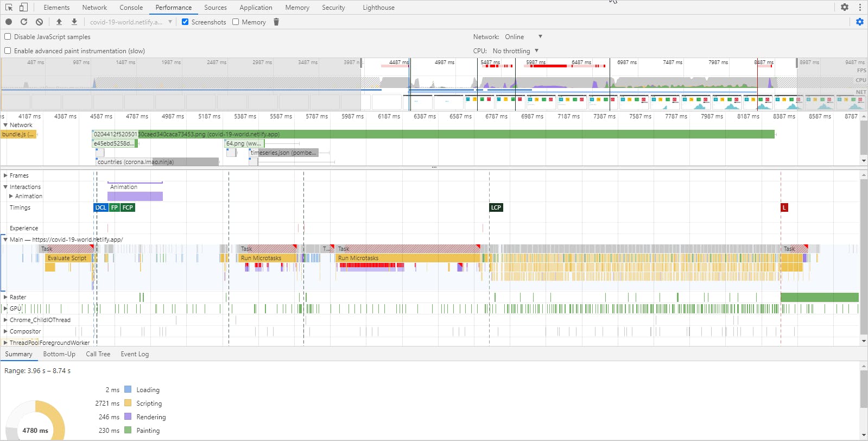Open the Network Online throttling dropdown
Image resolution: width=868 pixels, height=441 pixels.
point(523,36)
